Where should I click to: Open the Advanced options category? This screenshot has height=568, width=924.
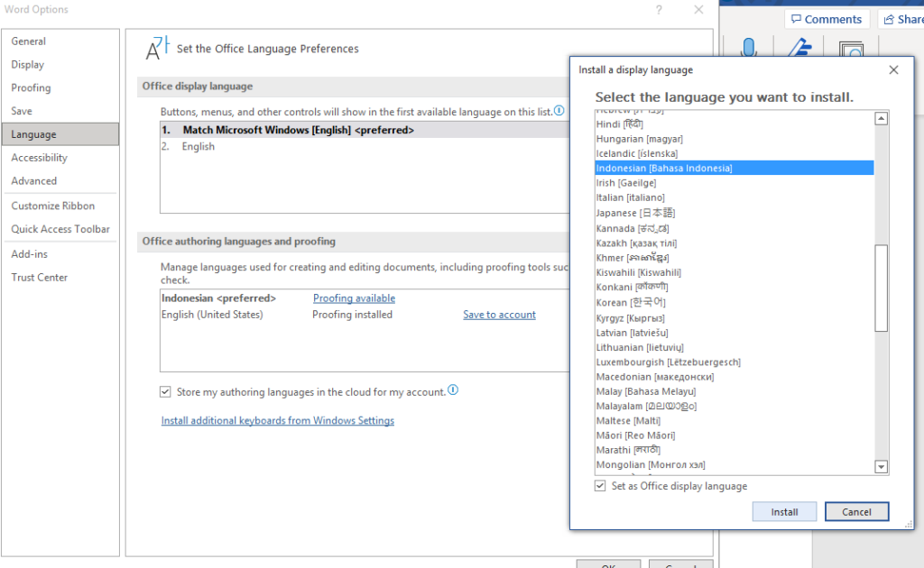click(60, 180)
